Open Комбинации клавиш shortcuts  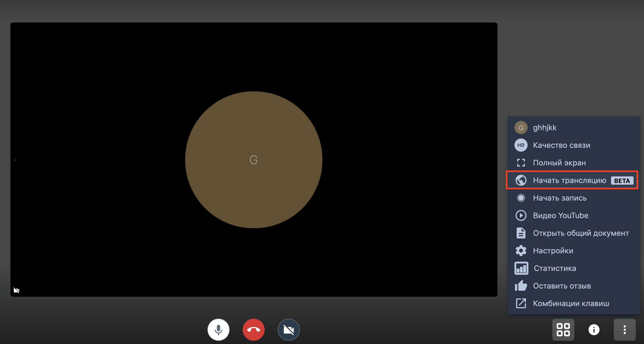pyautogui.click(x=571, y=303)
